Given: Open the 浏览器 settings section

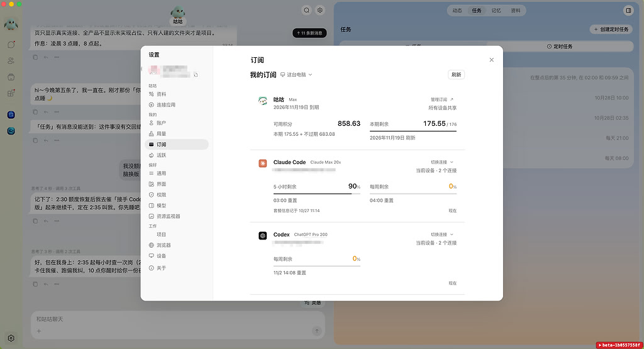Looking at the screenshot, I should coord(177,245).
